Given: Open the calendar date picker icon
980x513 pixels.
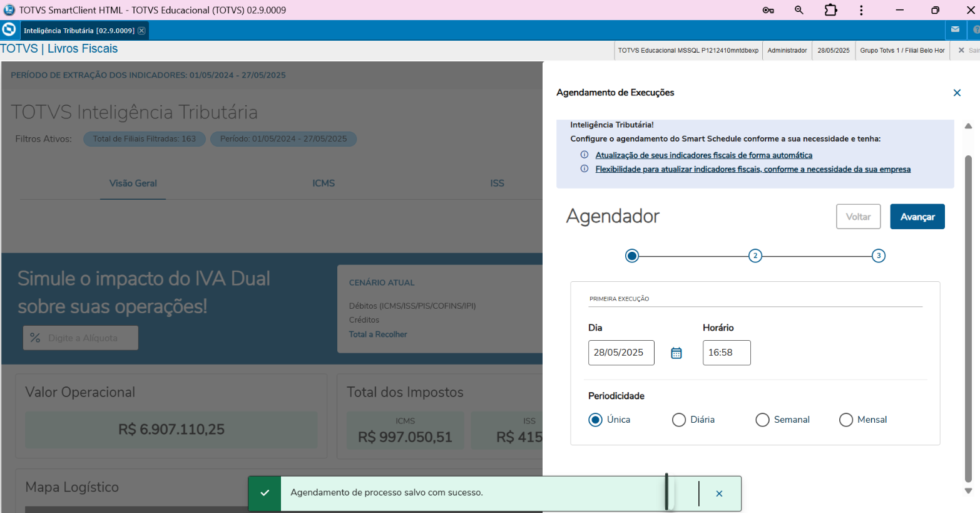Looking at the screenshot, I should click(x=676, y=353).
